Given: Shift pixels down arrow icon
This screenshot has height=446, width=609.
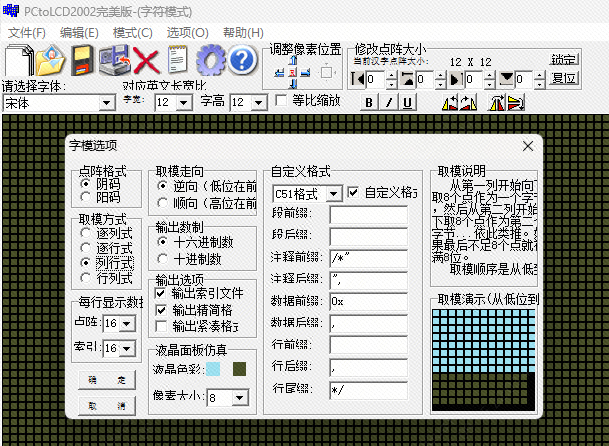Looking at the screenshot, I should coord(293,83).
